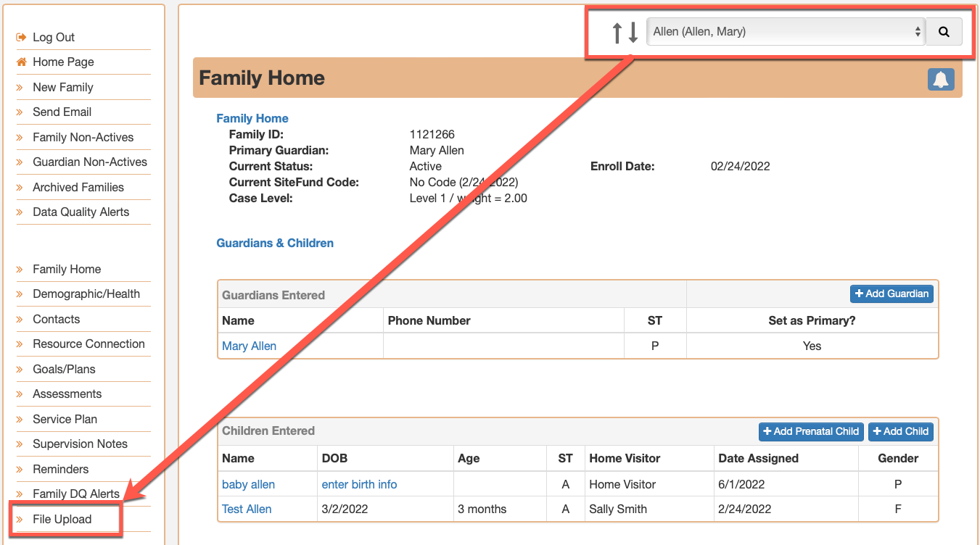Open the Test Allen child link

point(247,509)
